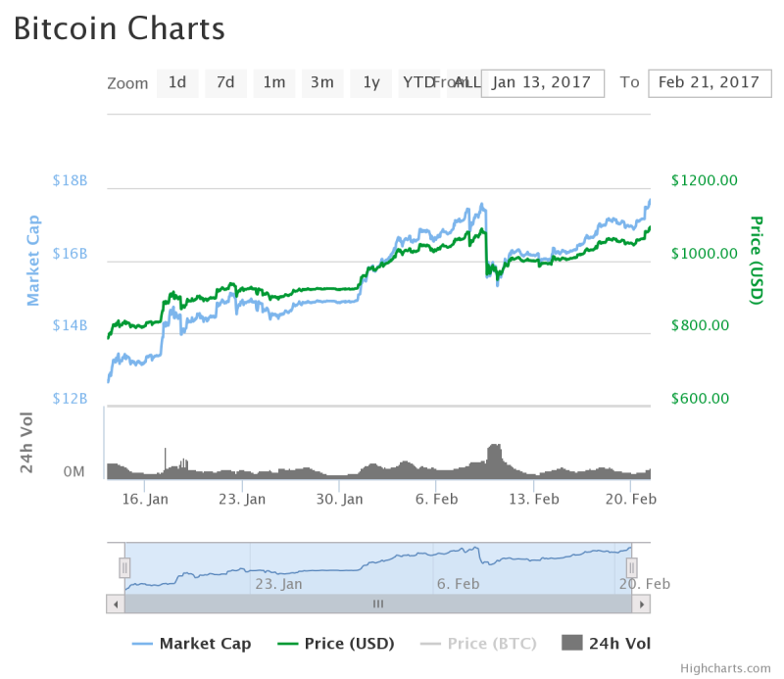Click the From date field showing Jan 13, 2017
Viewport: 784px width, 679px height.
tap(542, 83)
